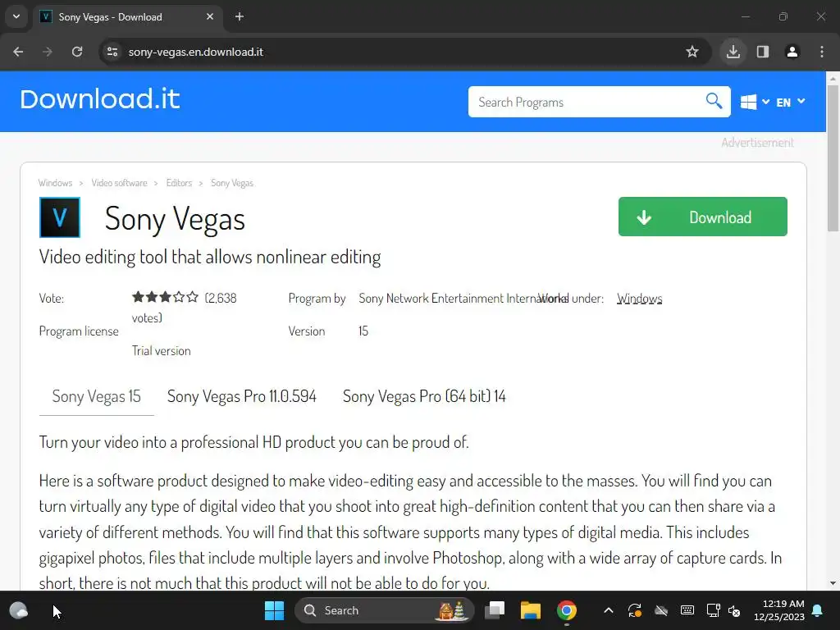This screenshot has height=630, width=840.
Task: Click the green Download button
Action: coord(702,217)
